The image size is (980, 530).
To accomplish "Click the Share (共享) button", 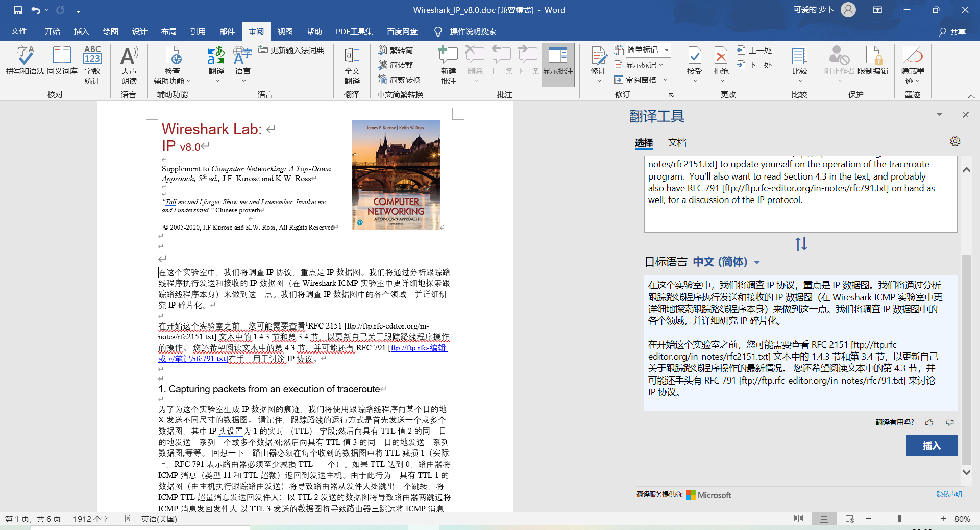I will tap(952, 32).
